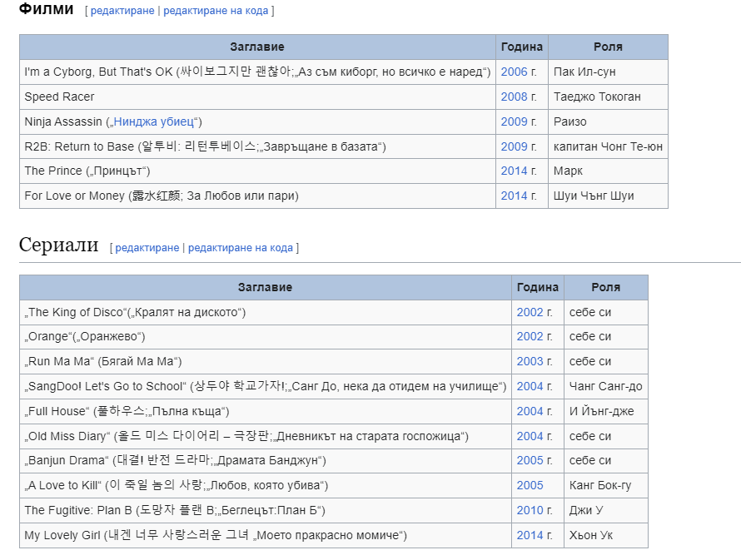Open the 'Нинджа убиец' film link
Screen dimensions: 741x560
154,121
